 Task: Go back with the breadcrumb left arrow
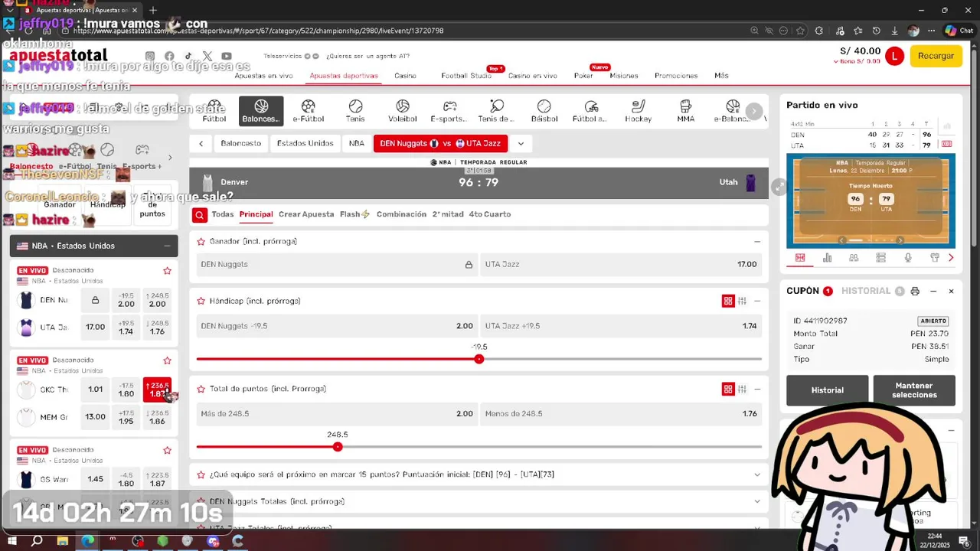point(201,144)
